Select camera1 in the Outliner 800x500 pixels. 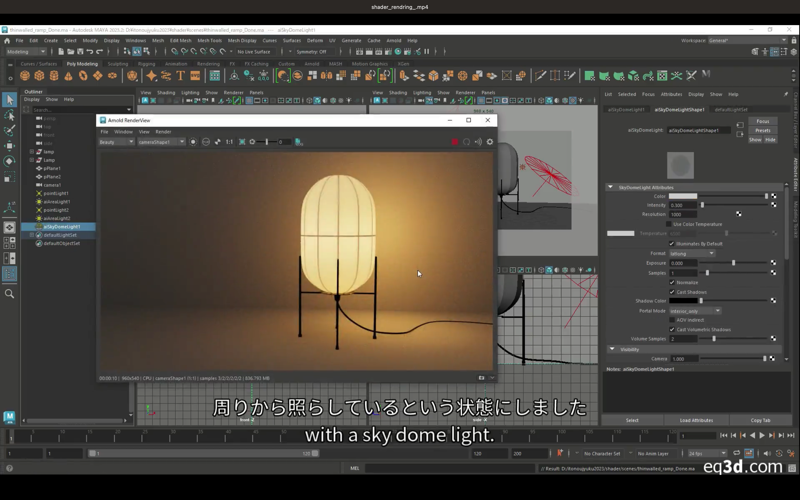pos(52,185)
